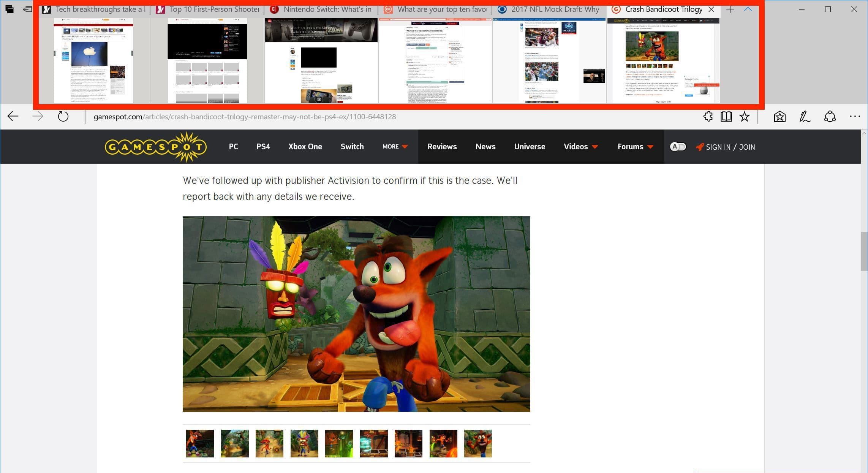868x473 pixels.
Task: Expand the Forums dropdown
Action: 636,147
